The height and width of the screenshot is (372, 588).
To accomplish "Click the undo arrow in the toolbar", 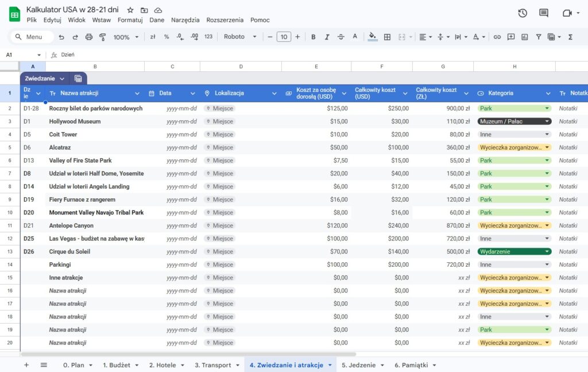I will click(61, 37).
